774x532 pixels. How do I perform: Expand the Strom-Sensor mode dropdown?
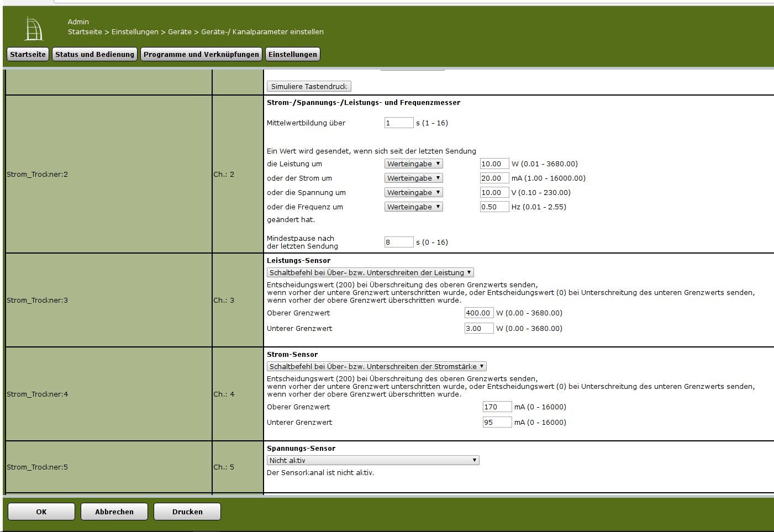pyautogui.click(x=377, y=366)
